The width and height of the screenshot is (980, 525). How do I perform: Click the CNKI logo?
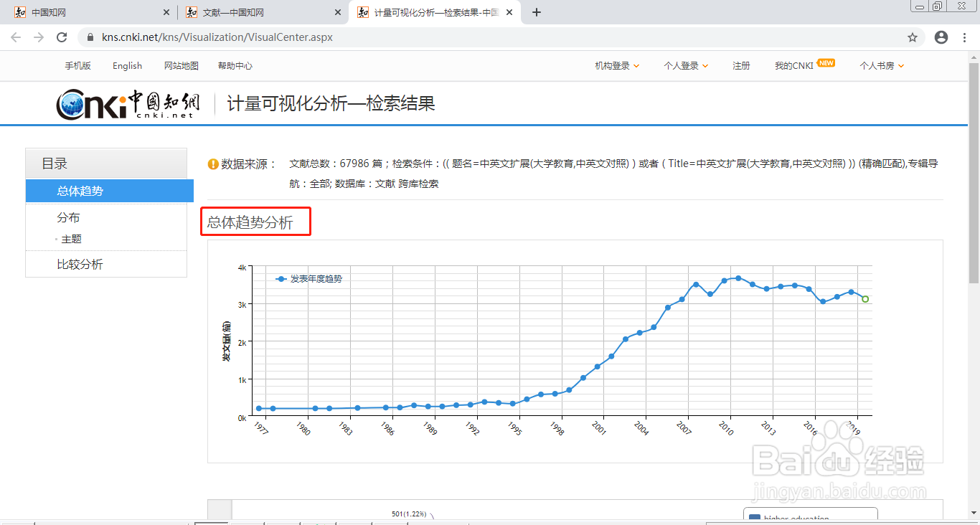pos(128,103)
